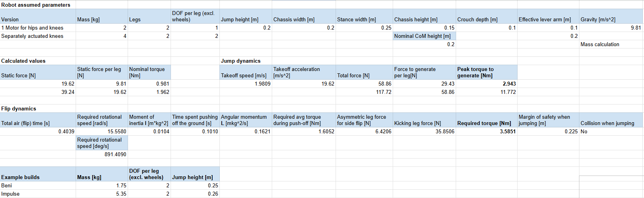644x198 pixels.
Task: Select the 'Nominal CoM height [m]' header cell
Action: point(424,36)
